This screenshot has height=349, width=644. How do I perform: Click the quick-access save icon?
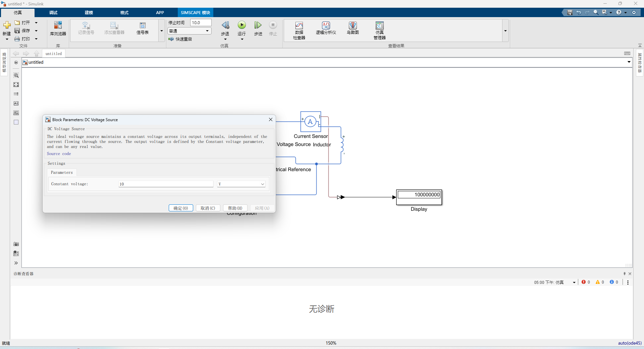[x=570, y=12]
